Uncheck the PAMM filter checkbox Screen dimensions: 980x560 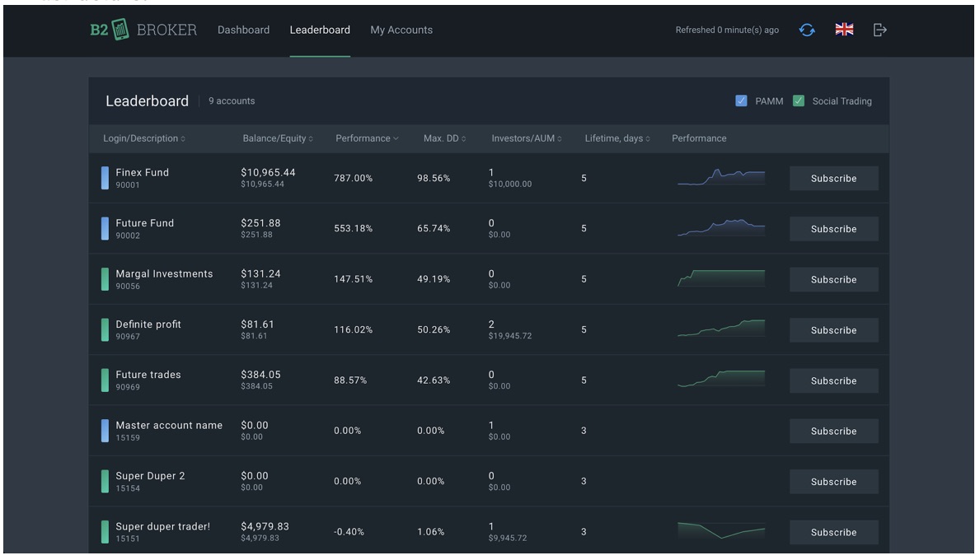coord(741,101)
